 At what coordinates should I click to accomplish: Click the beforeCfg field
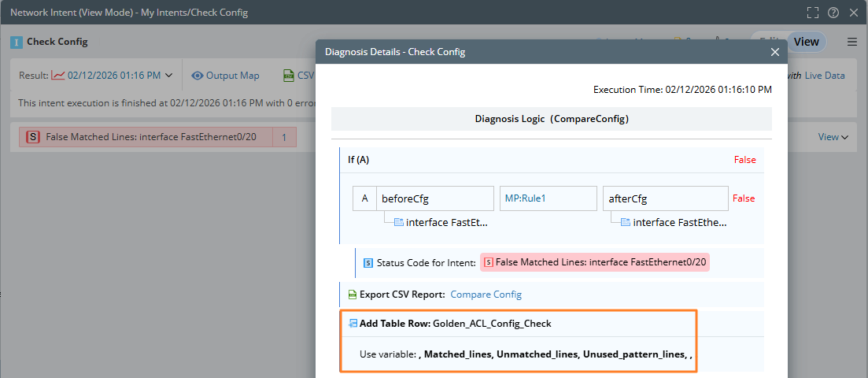pyautogui.click(x=435, y=198)
